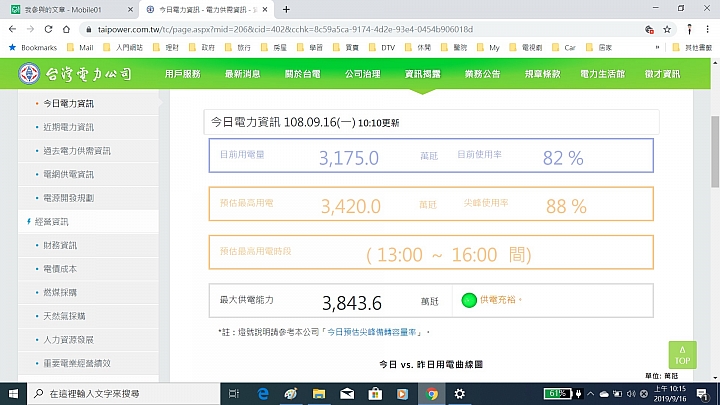Image resolution: width=720 pixels, height=405 pixels.
Task: Click the page vertical scrollbar thumb
Action: 715,152
